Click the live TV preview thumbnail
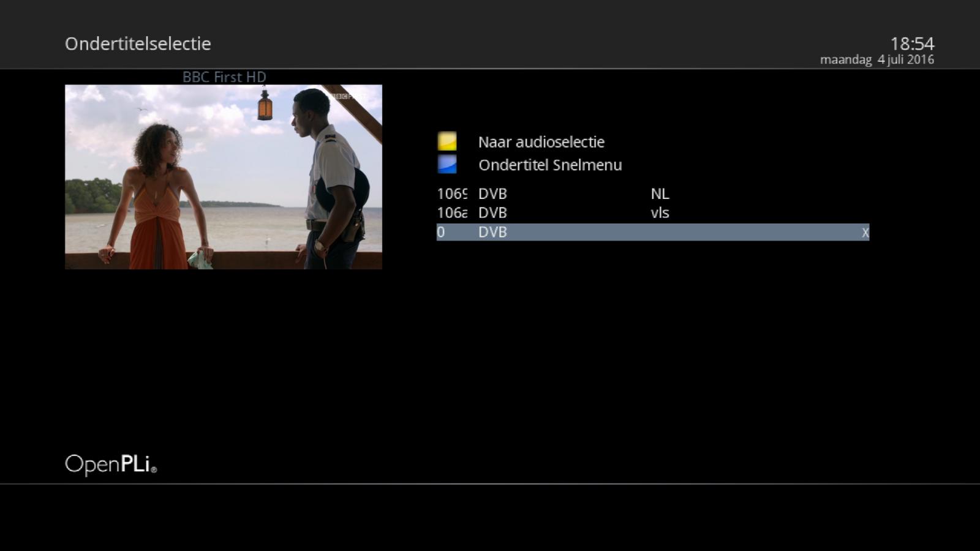This screenshot has height=551, width=980. (224, 177)
